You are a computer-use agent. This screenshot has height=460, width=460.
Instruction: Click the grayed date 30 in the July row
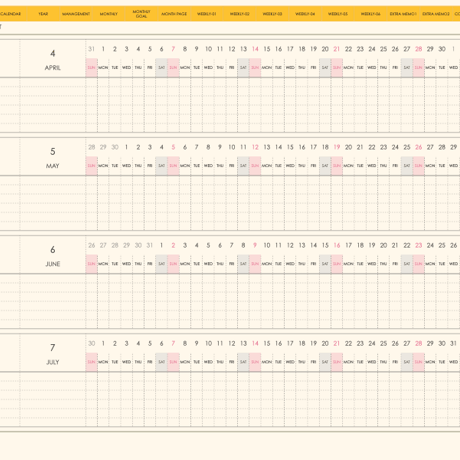point(91,343)
